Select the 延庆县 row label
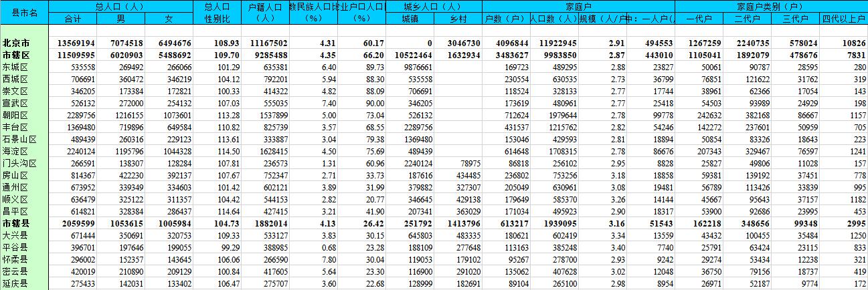 pos(15,283)
